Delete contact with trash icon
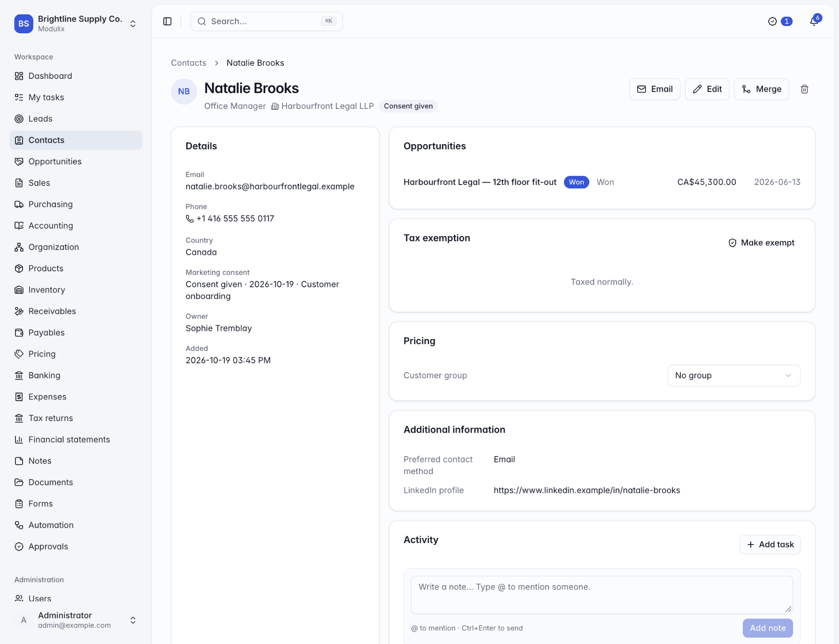The height and width of the screenshot is (644, 839). coord(804,89)
